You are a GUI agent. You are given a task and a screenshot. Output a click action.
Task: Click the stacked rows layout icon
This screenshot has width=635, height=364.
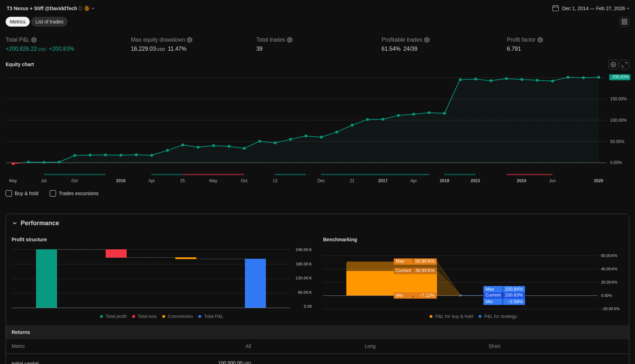[x=625, y=22]
